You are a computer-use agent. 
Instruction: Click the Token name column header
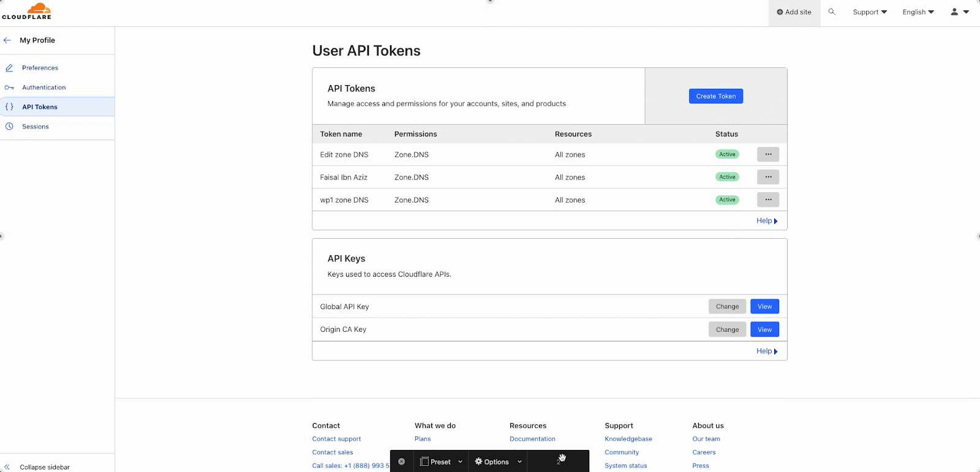341,134
